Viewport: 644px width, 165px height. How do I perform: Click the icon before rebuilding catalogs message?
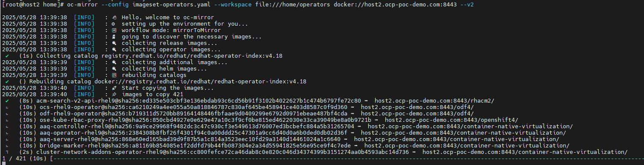(114, 75)
